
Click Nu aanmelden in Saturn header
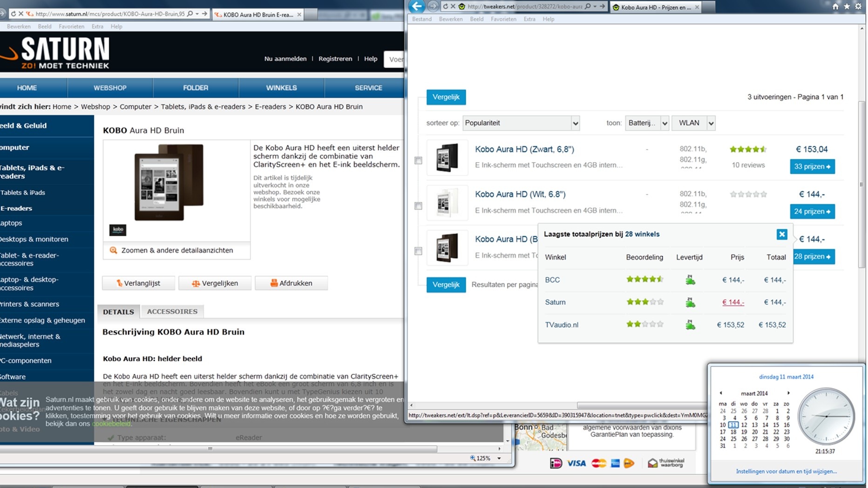[x=285, y=59]
